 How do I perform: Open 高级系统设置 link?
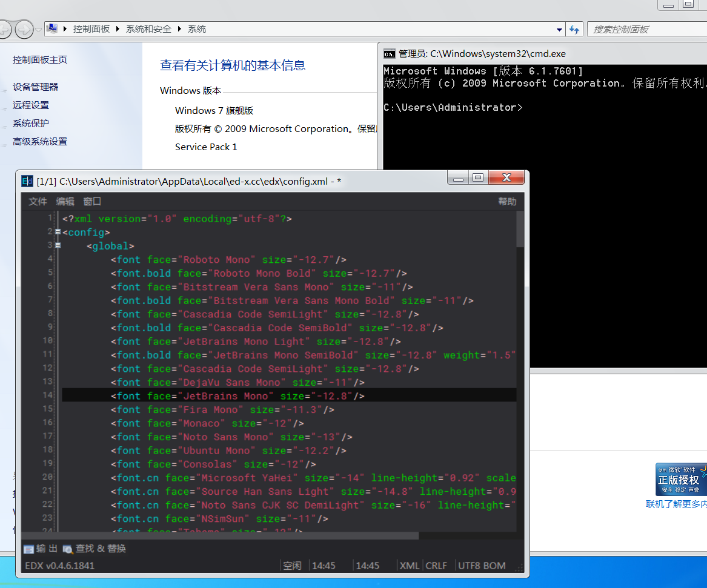[39, 142]
